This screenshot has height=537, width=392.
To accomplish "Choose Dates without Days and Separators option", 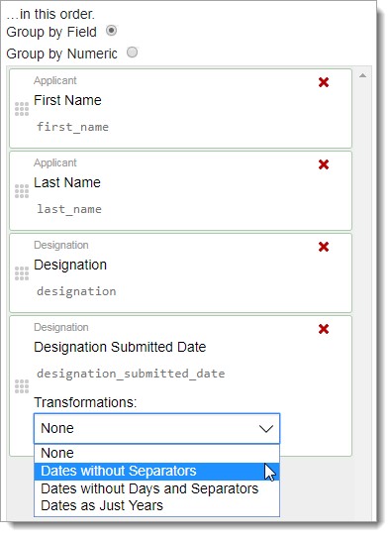I will click(156, 488).
